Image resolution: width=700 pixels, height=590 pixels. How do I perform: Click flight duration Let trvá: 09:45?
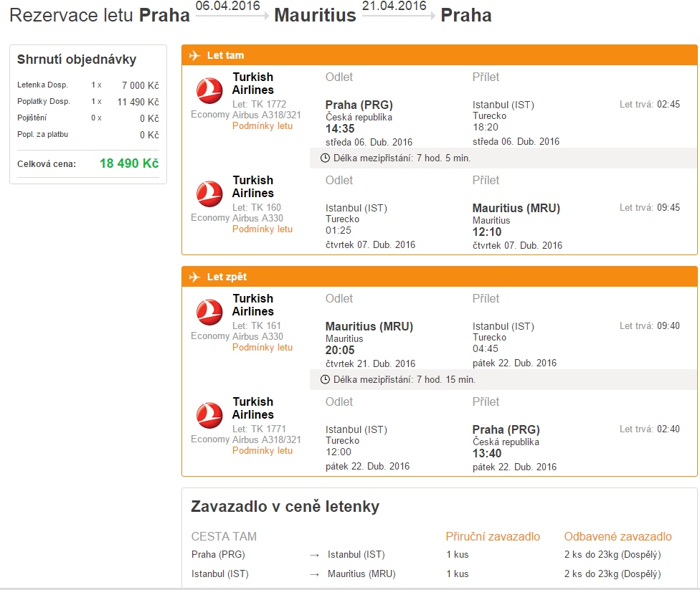tap(650, 207)
